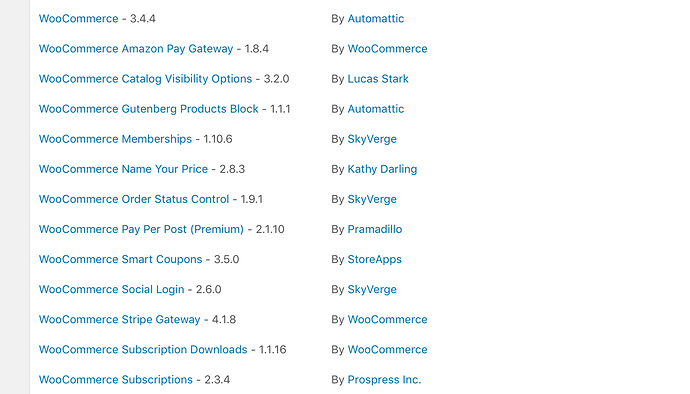The image size is (690, 394).
Task: Open WooCommerce Pay Per Post (Premium) link
Action: [141, 229]
